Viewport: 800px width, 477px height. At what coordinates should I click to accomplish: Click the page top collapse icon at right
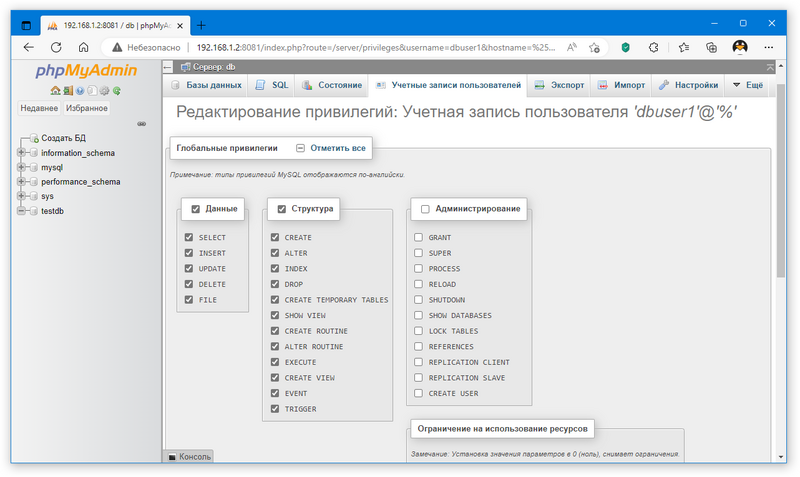(770, 67)
